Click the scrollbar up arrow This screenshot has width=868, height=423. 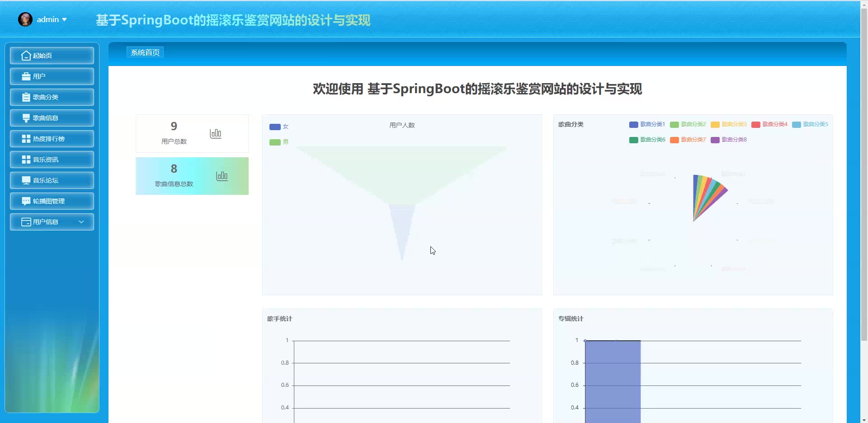coord(864,4)
